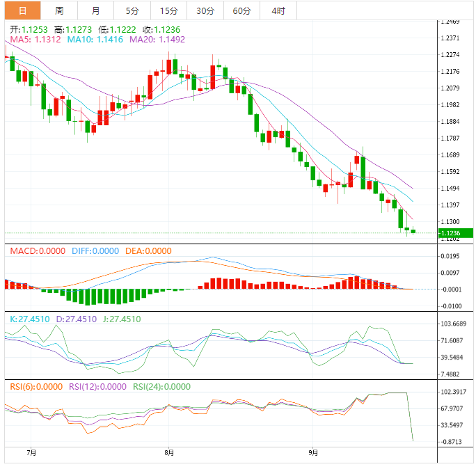Click the RSI(6) indicator label
The height and width of the screenshot is (469, 476).
[35, 387]
